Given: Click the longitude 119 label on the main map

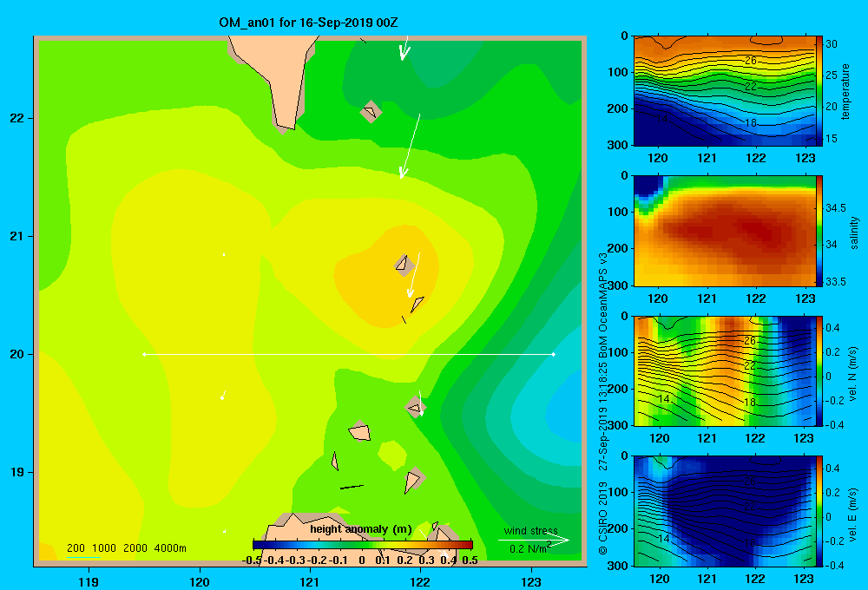Looking at the screenshot, I should coord(89,581).
